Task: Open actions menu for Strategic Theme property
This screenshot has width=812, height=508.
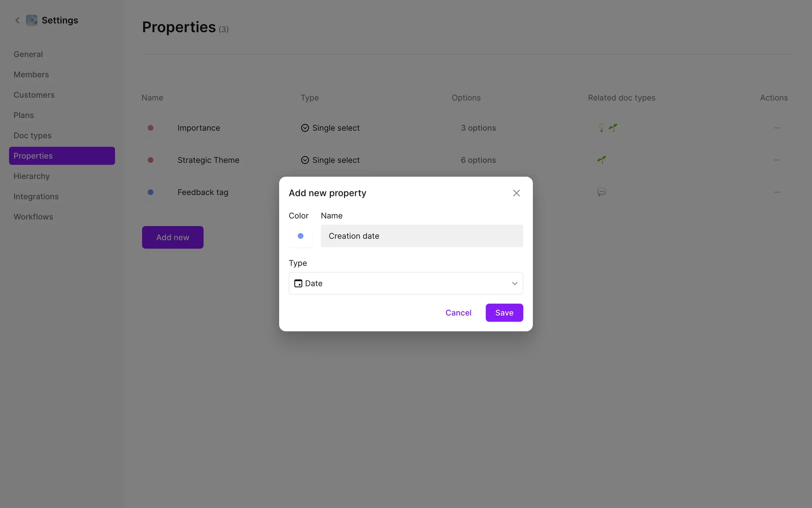Action: (x=777, y=160)
